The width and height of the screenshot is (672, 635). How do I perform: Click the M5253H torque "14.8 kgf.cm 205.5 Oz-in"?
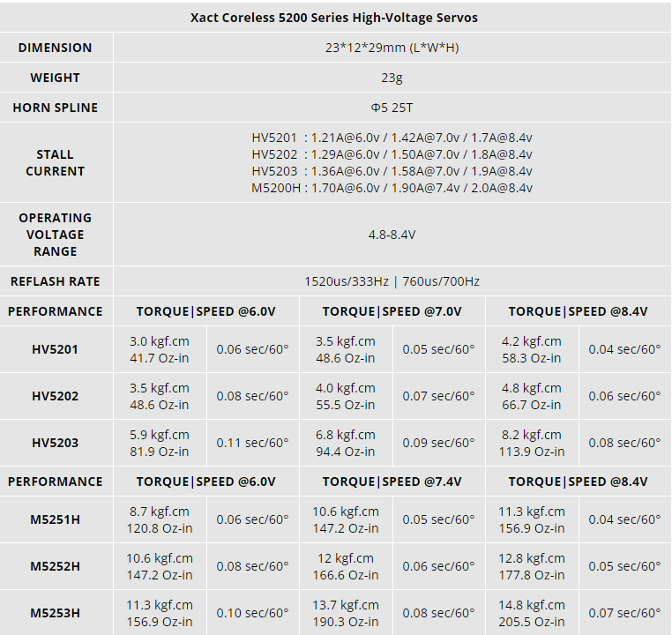(532, 613)
